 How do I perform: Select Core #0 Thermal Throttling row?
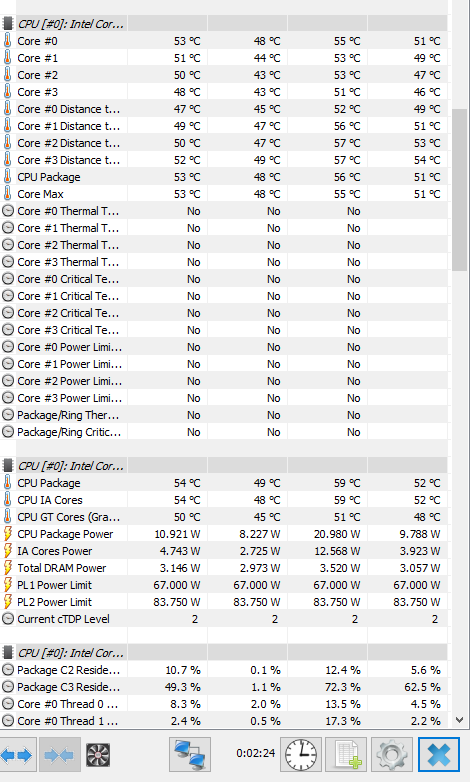[224, 211]
